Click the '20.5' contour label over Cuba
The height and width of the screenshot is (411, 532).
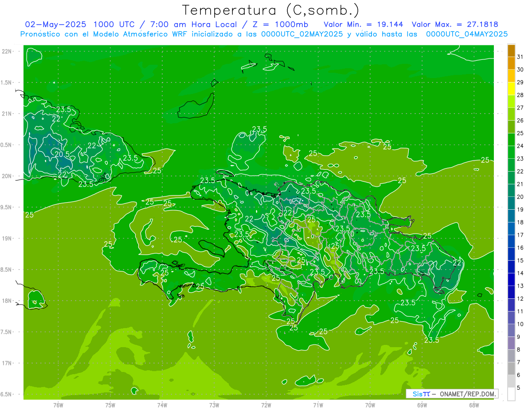62,154
